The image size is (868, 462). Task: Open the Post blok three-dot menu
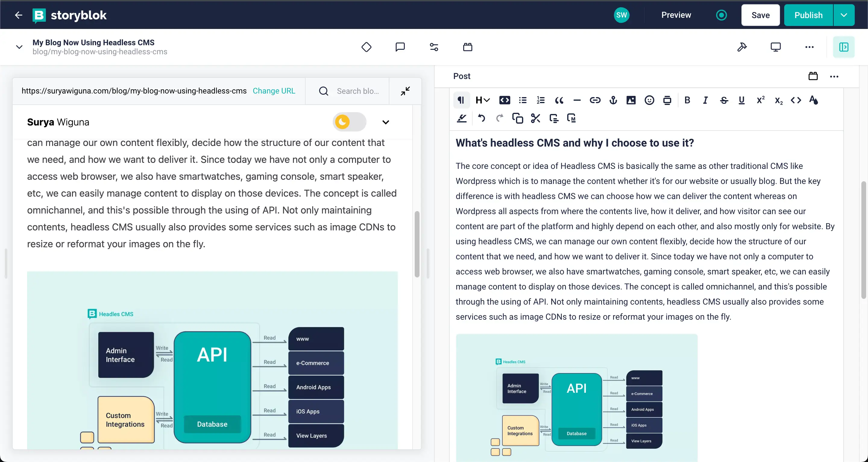[x=834, y=76]
